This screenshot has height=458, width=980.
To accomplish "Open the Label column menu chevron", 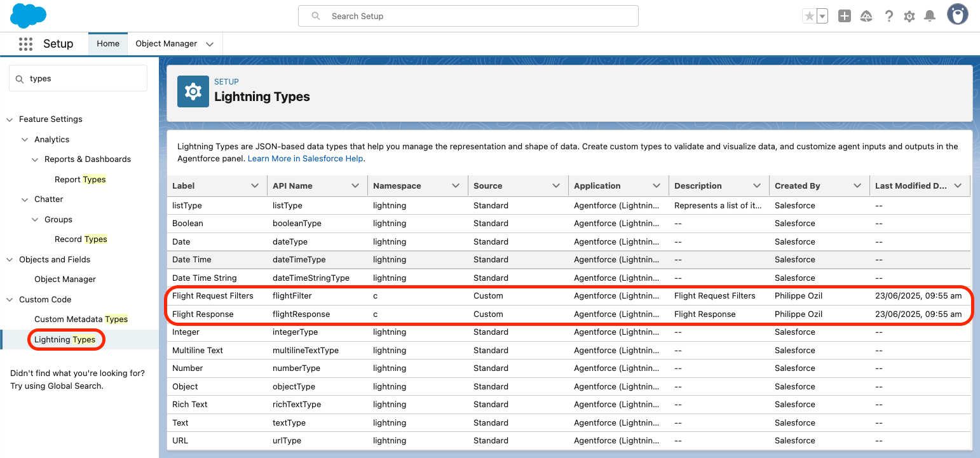I will [x=255, y=186].
